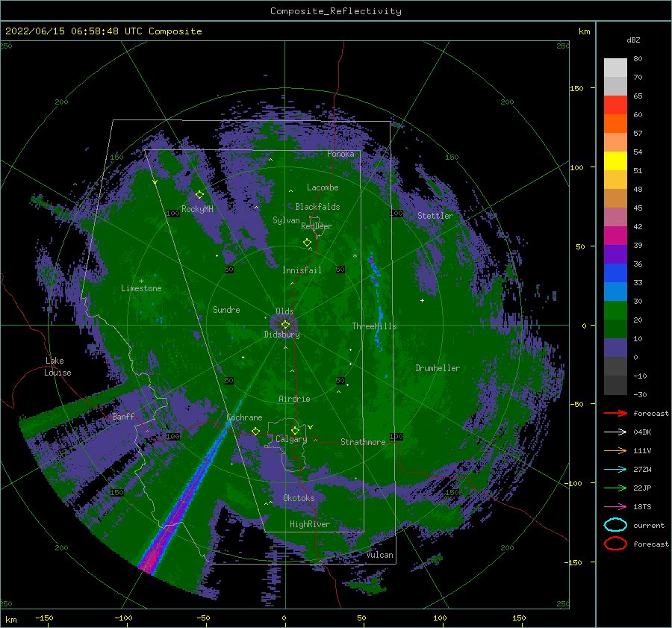The width and height of the screenshot is (672, 628).
Task: Select the yellow swatch between 54 and 51
Action: tap(615, 161)
